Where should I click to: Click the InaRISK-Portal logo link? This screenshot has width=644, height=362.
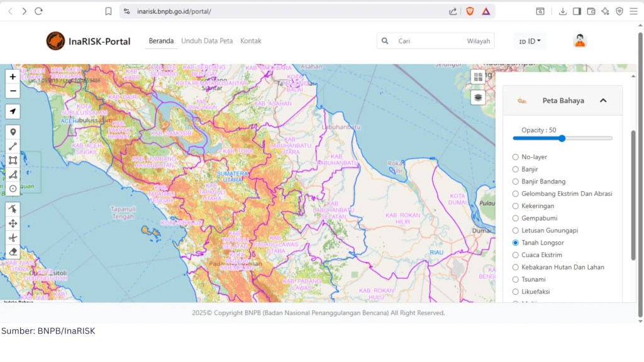89,41
